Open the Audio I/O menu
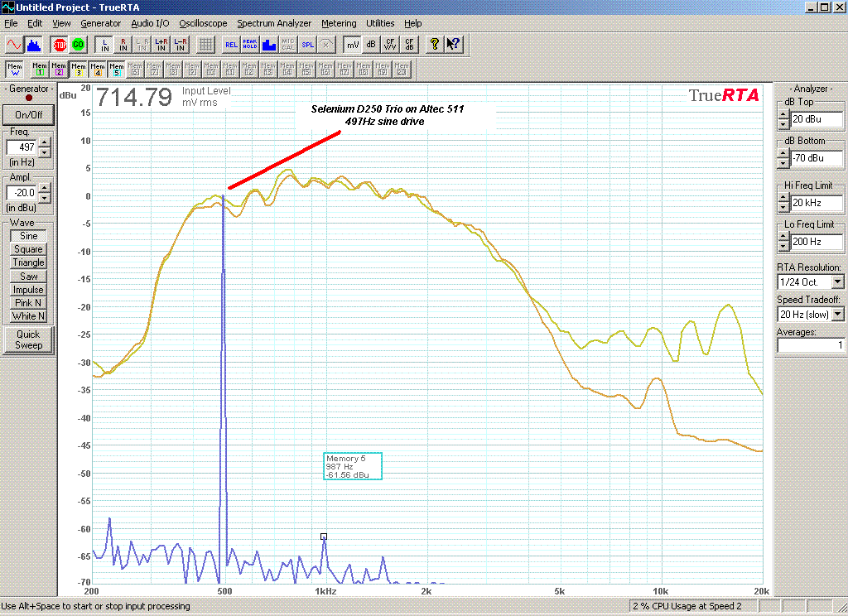The width and height of the screenshot is (848, 616). [x=150, y=23]
